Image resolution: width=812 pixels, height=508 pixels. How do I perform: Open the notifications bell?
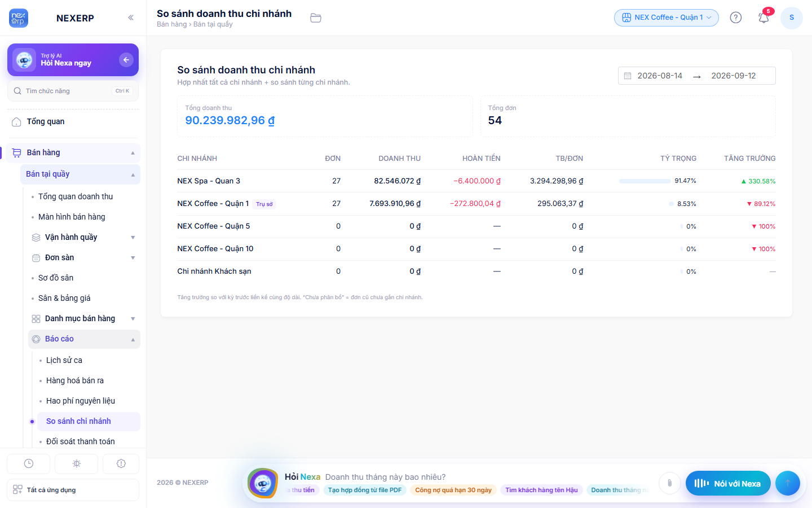coord(764,17)
